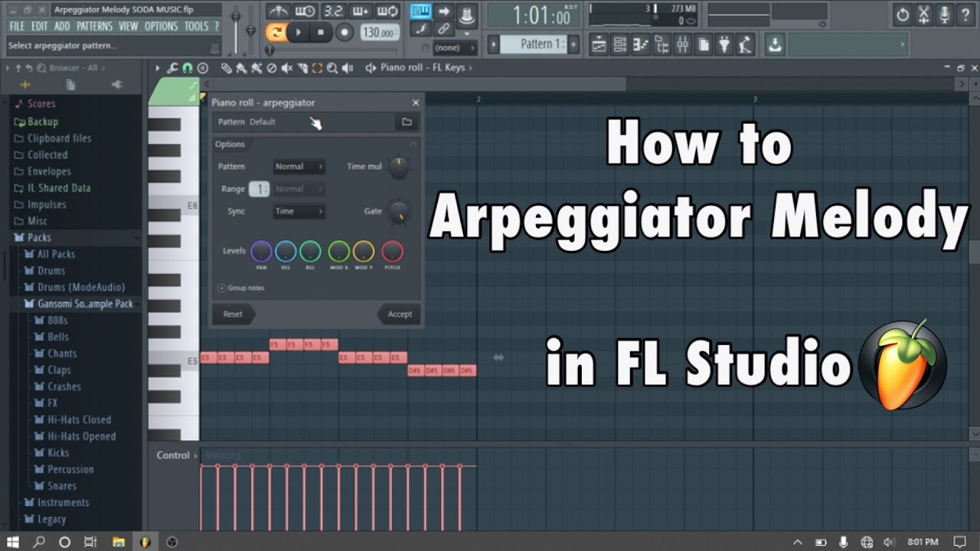Collapse the Packs folder in browser
Viewport: 980px width, 551px height.
39,237
